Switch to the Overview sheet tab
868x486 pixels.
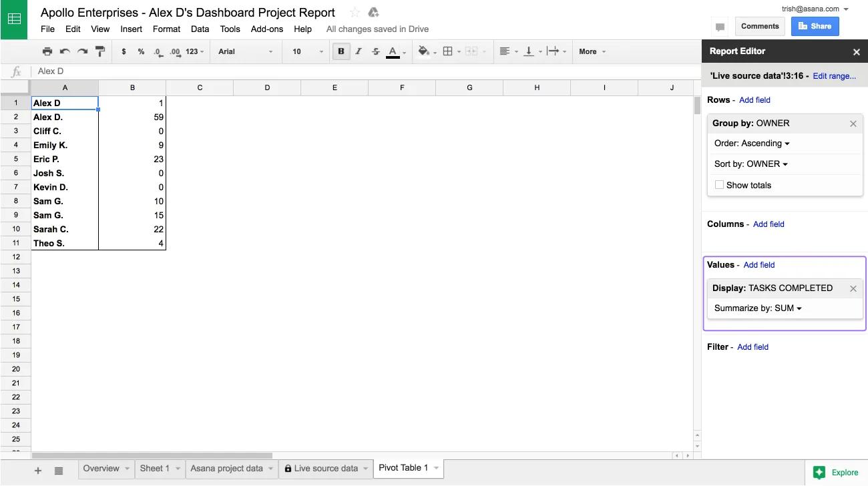(101, 468)
